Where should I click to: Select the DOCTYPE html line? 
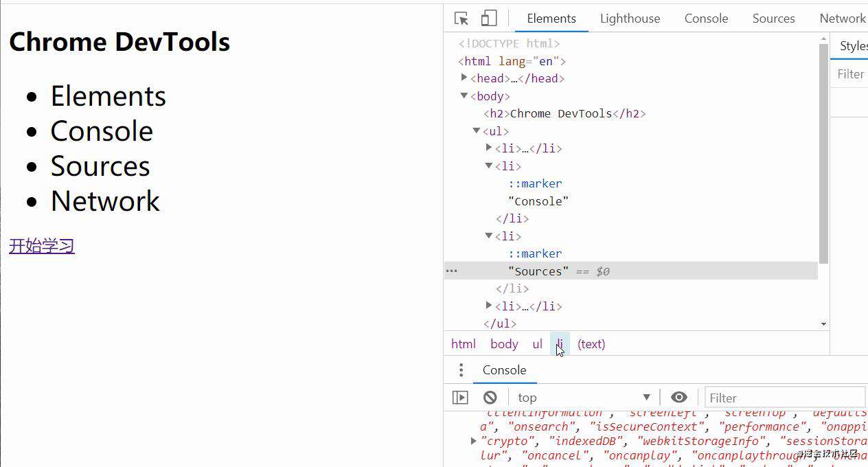pyautogui.click(x=510, y=43)
